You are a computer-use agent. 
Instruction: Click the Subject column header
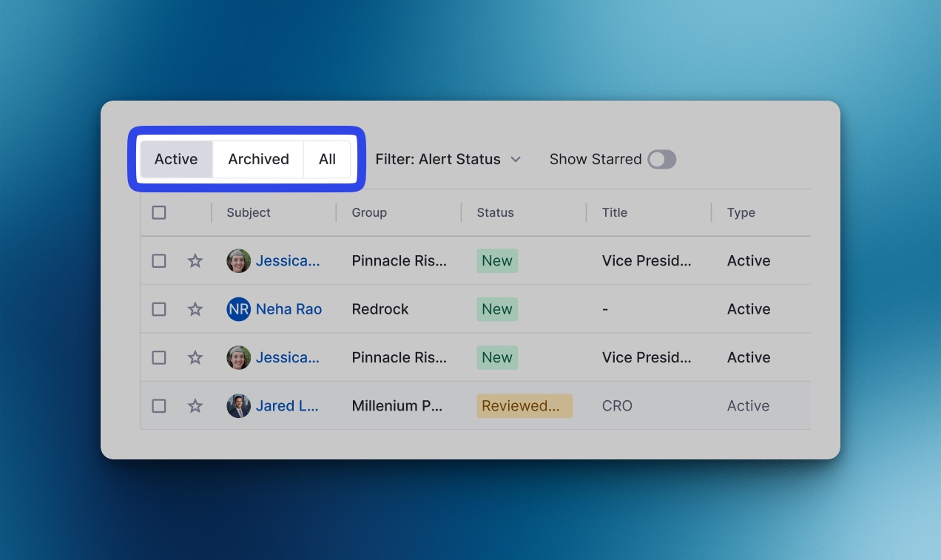pos(249,213)
